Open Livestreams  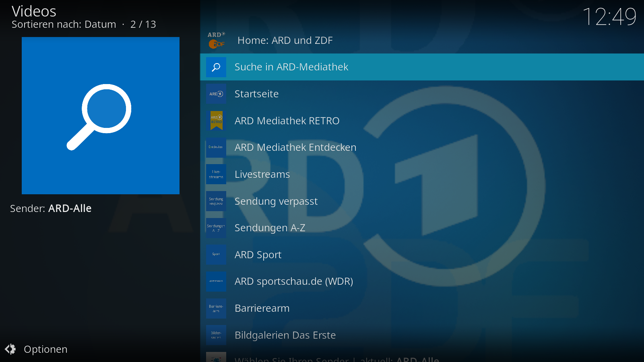pyautogui.click(x=422, y=174)
